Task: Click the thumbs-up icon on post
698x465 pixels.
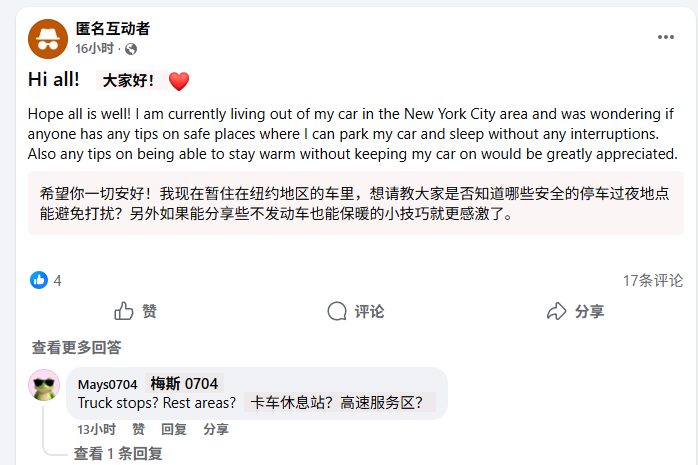Action: click(x=124, y=312)
